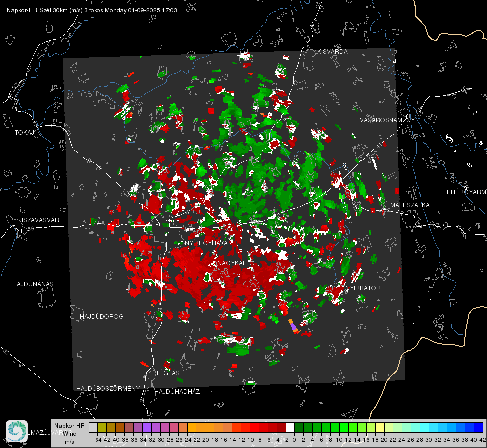Select the TÉGLÁS town label
Viewport: 487px width, 448px height.
pyautogui.click(x=168, y=373)
